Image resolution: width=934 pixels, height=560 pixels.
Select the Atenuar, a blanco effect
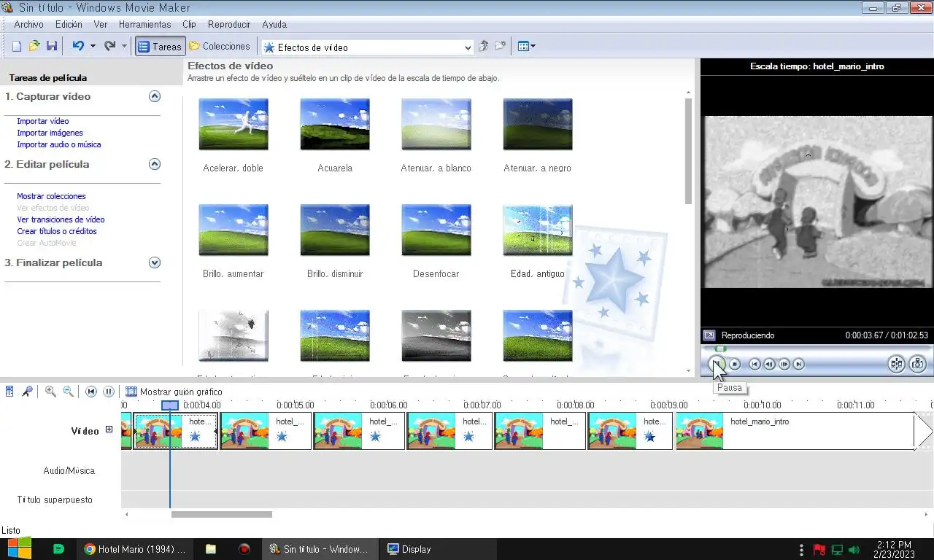click(x=436, y=125)
